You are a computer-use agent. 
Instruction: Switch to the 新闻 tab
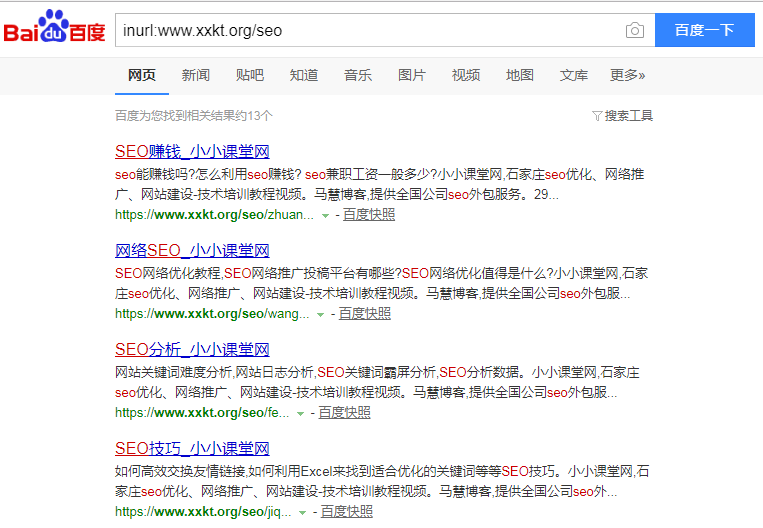pyautogui.click(x=196, y=75)
